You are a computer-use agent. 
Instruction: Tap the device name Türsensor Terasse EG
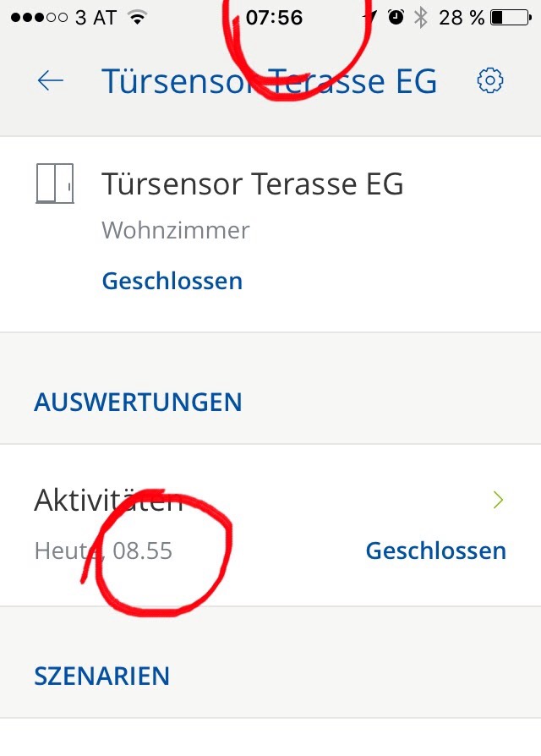pyautogui.click(x=253, y=184)
